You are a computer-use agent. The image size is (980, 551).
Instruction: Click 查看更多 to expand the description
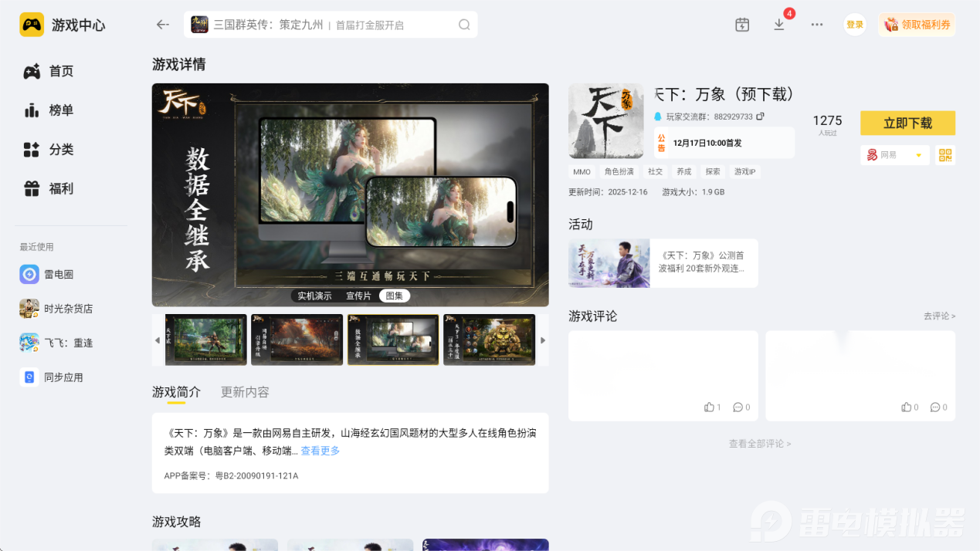click(320, 451)
